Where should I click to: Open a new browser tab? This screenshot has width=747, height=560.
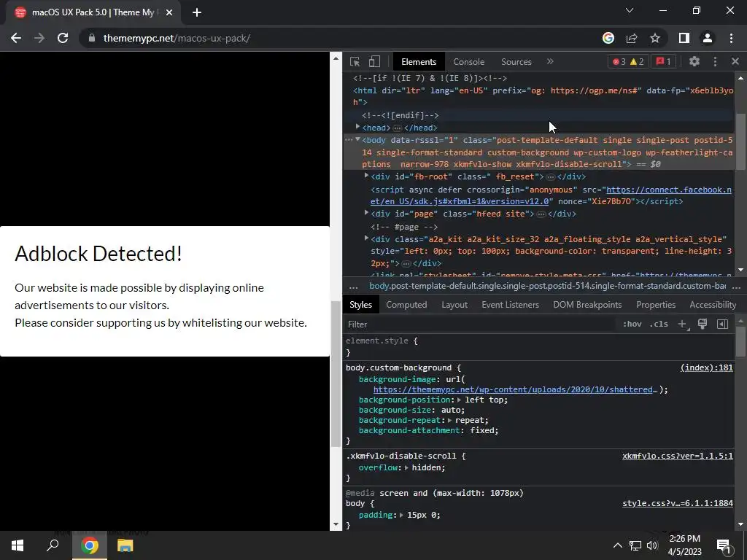[197, 12]
